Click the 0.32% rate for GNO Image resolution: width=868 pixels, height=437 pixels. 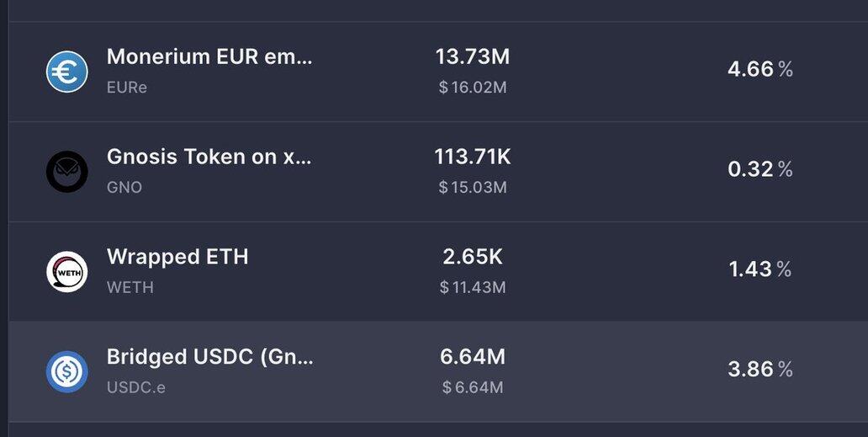pyautogui.click(x=760, y=169)
